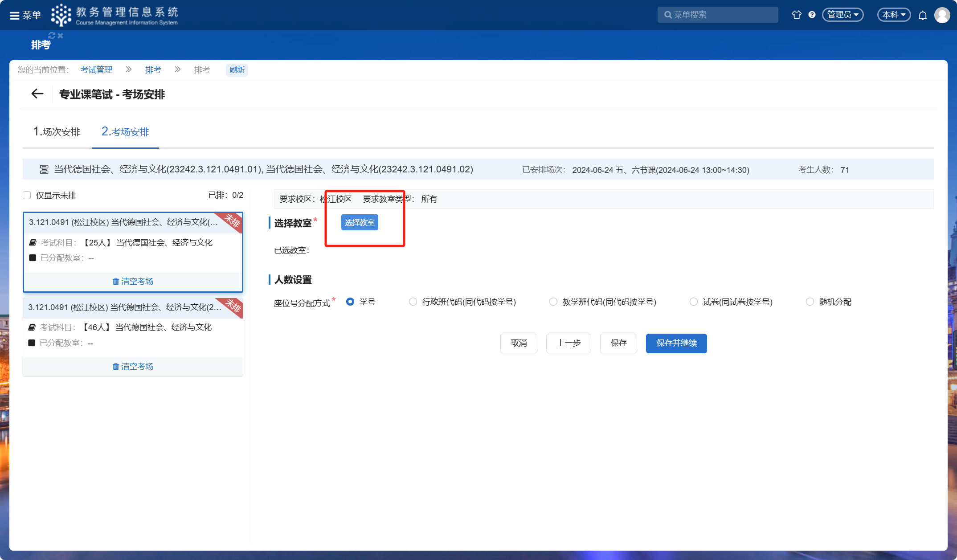The height and width of the screenshot is (560, 957).
Task: Select 行政班代码 radio option
Action: (413, 302)
